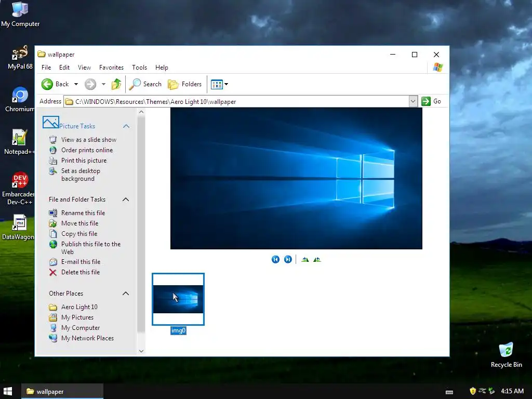Click the on-screen keyboard tray icon
Image resolution: width=532 pixels, height=399 pixels.
point(449,392)
